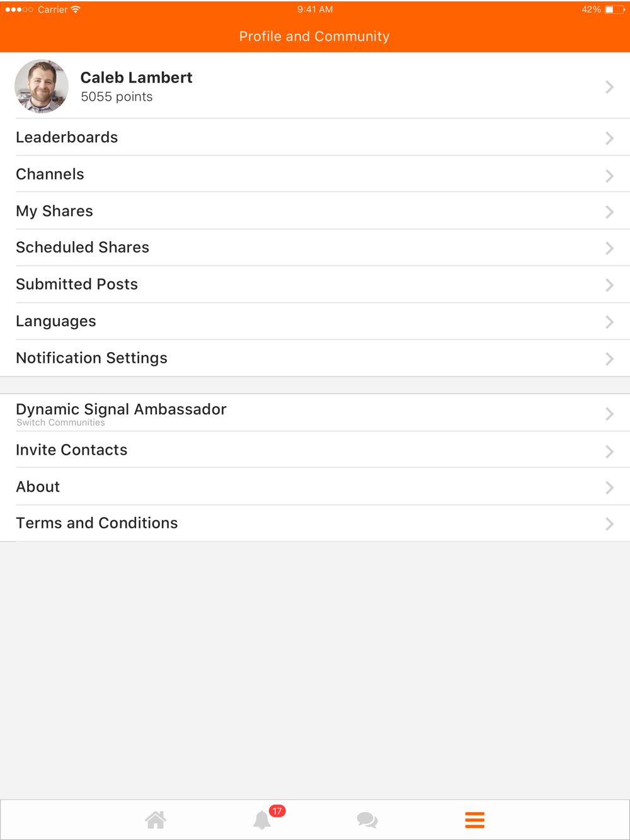Switch communities via Dynamic Signal Ambassador
630x840 pixels.
click(315, 413)
